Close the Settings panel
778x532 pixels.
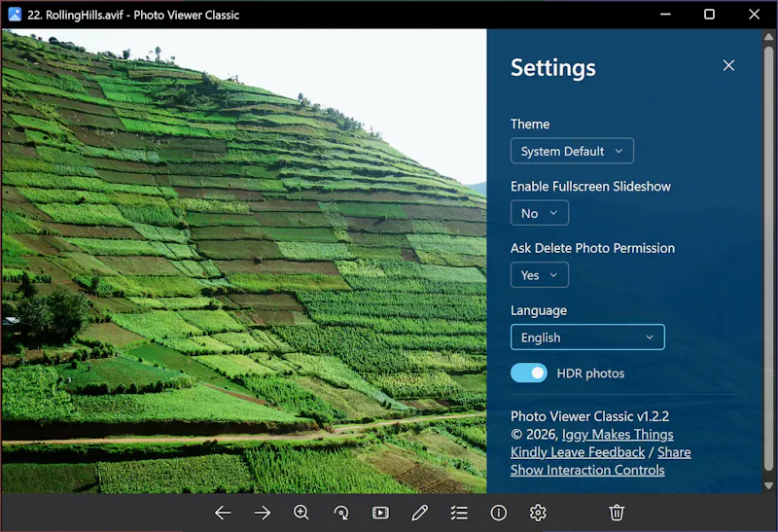728,65
